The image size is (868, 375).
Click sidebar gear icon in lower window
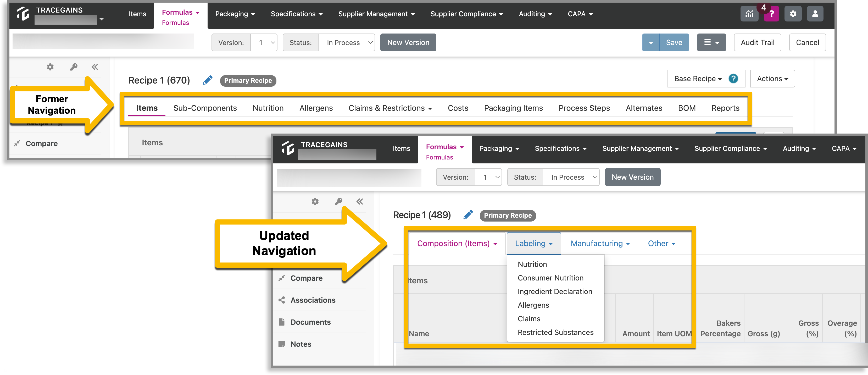pos(315,201)
